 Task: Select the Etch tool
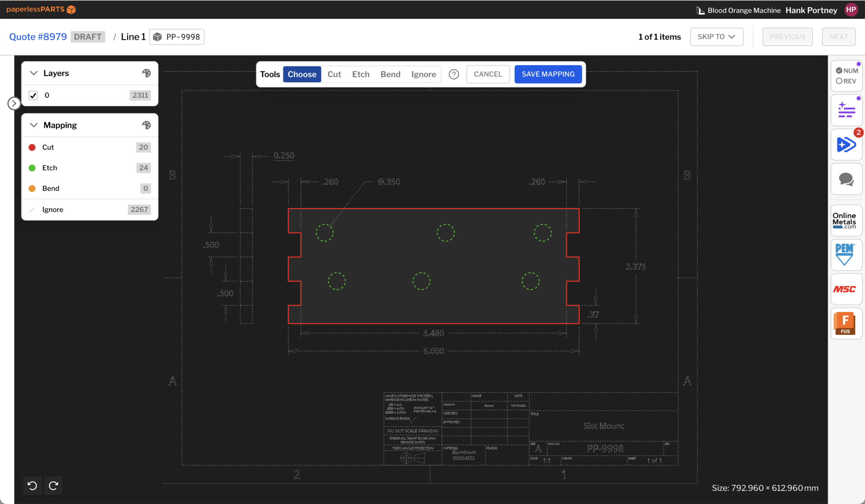click(x=361, y=74)
